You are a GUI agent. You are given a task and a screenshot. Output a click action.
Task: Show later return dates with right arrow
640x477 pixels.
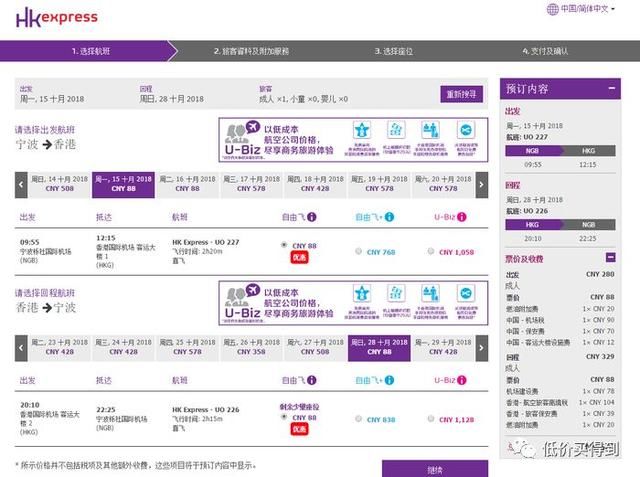coord(482,348)
